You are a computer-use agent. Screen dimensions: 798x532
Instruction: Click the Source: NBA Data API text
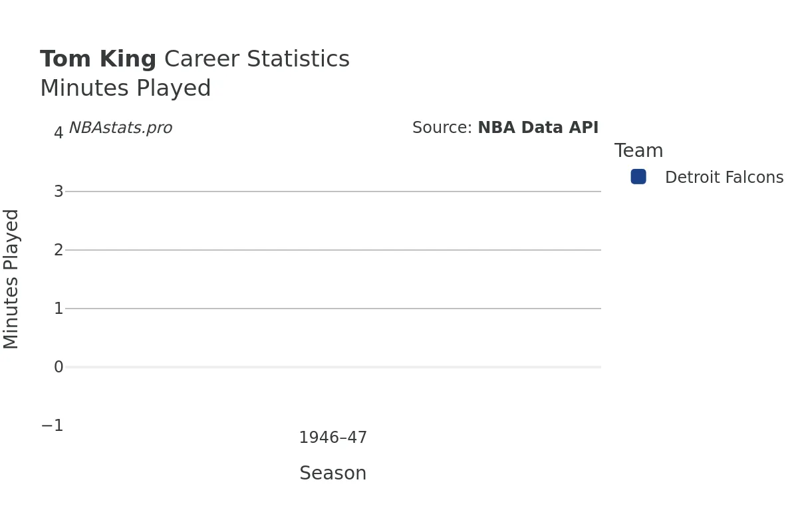(x=505, y=128)
